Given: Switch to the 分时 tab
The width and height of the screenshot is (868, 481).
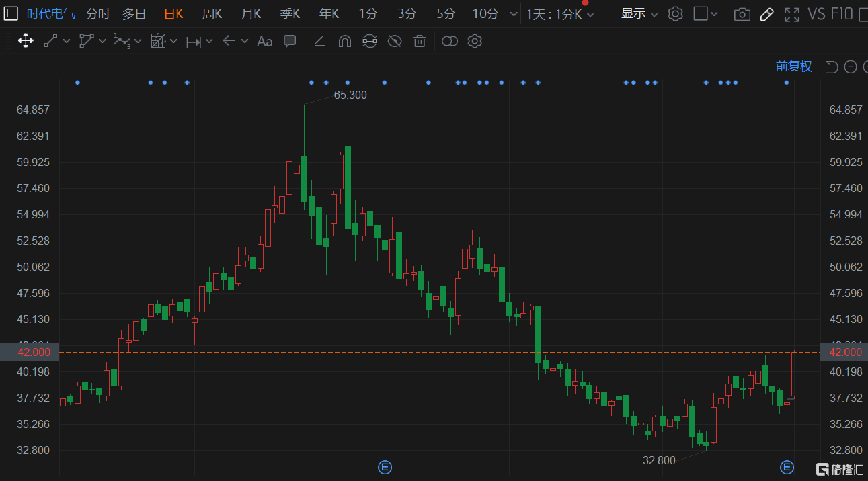Looking at the screenshot, I should pos(97,14).
